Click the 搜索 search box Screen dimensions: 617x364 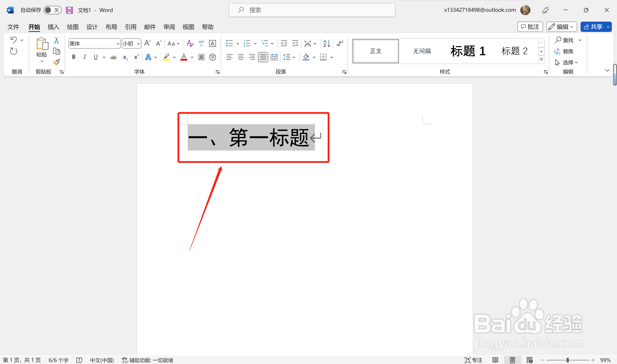[x=312, y=10]
